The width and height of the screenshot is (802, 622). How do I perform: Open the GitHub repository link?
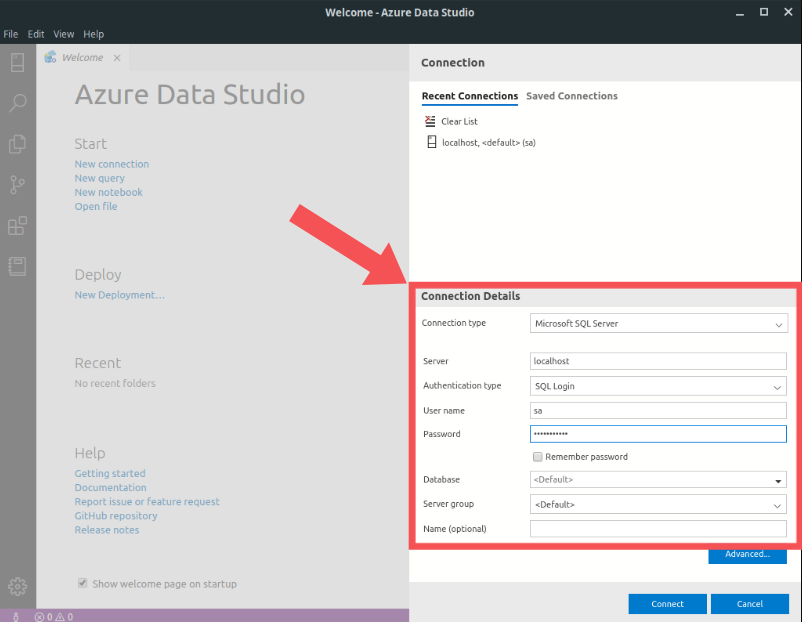click(116, 516)
